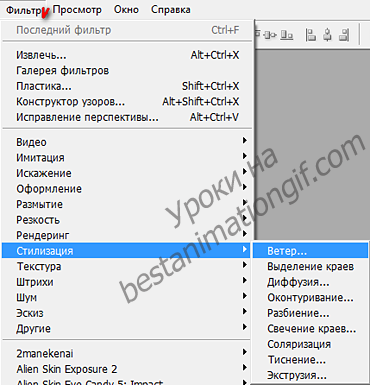Launch the Пластика... filter

pyautogui.click(x=127, y=86)
